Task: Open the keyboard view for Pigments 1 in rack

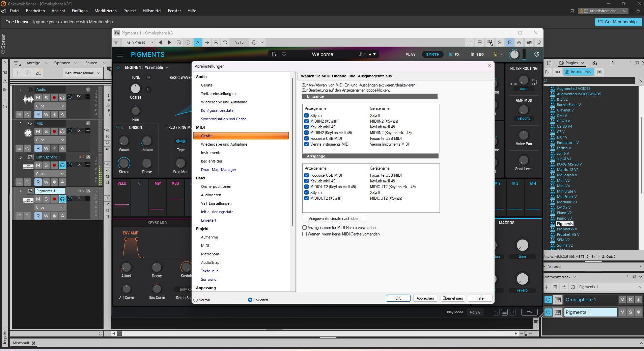Action: pos(558,312)
